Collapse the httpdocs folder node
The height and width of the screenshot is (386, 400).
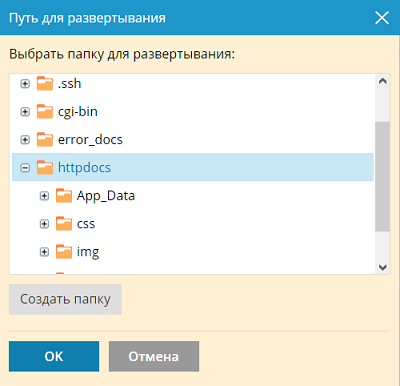(25, 168)
